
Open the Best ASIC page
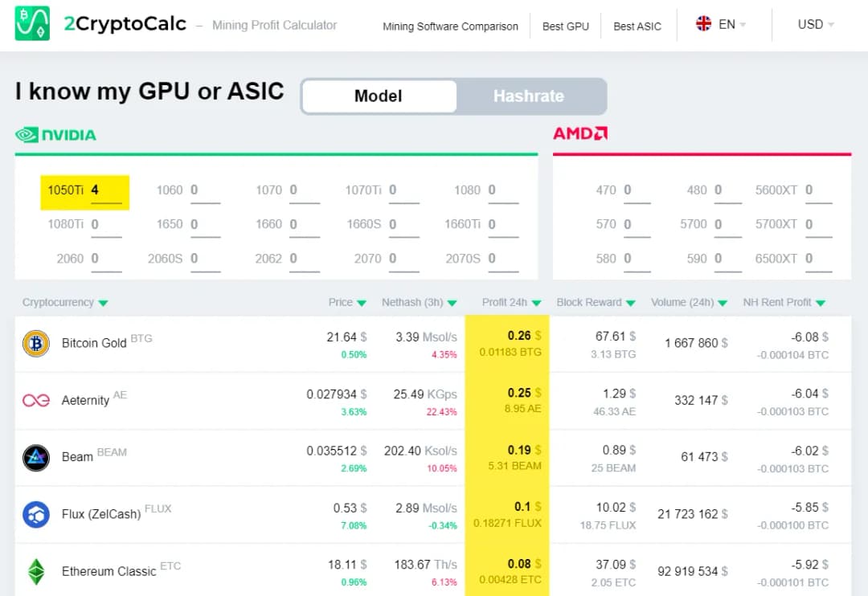coord(637,26)
